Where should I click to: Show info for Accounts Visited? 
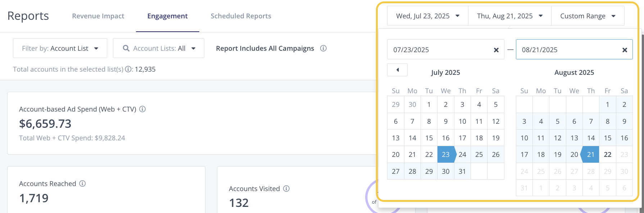click(286, 189)
